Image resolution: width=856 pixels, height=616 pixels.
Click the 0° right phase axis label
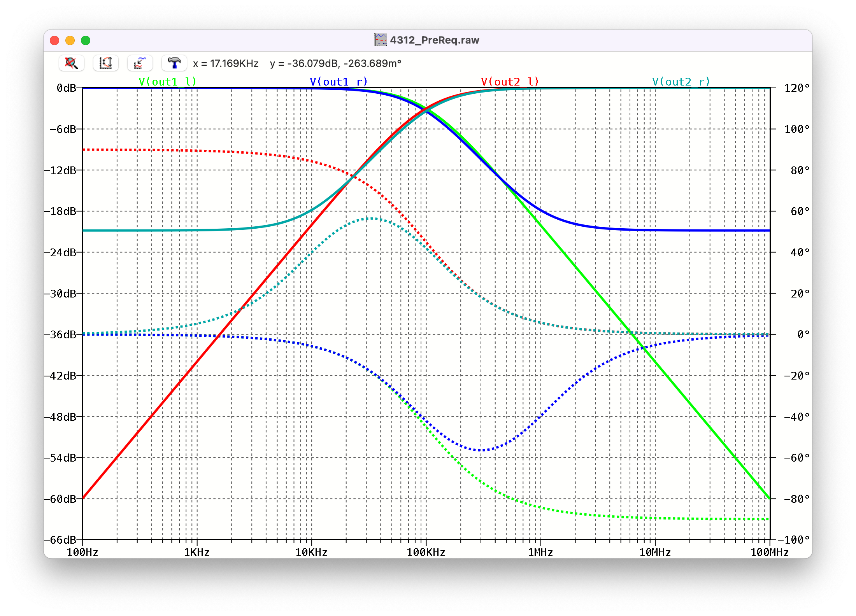point(803,334)
